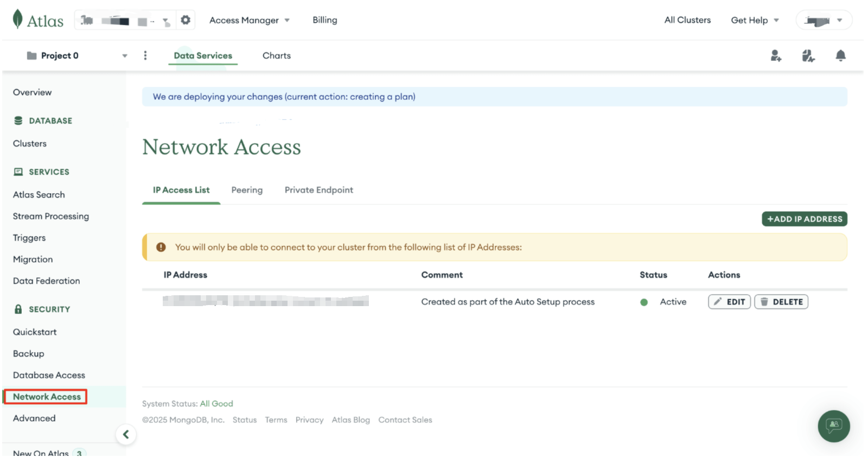Switch to the Data Services tab

(x=203, y=55)
